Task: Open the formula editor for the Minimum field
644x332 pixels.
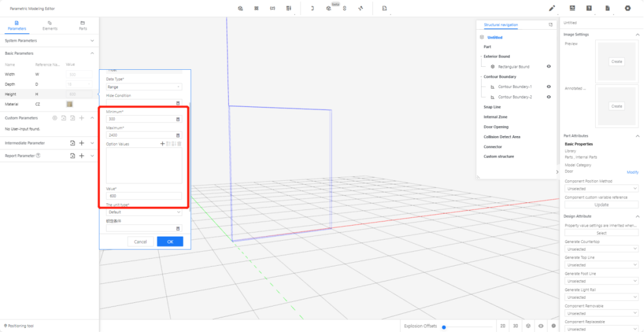Action: point(178,119)
